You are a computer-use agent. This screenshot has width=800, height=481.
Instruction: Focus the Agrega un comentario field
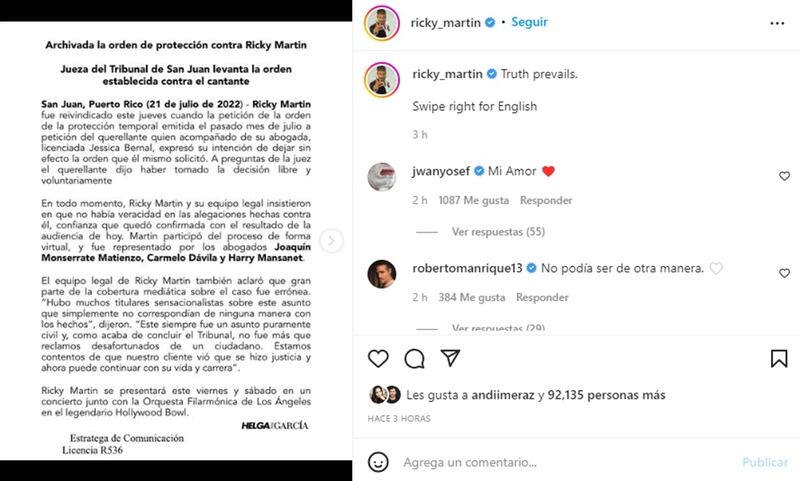[x=566, y=462]
